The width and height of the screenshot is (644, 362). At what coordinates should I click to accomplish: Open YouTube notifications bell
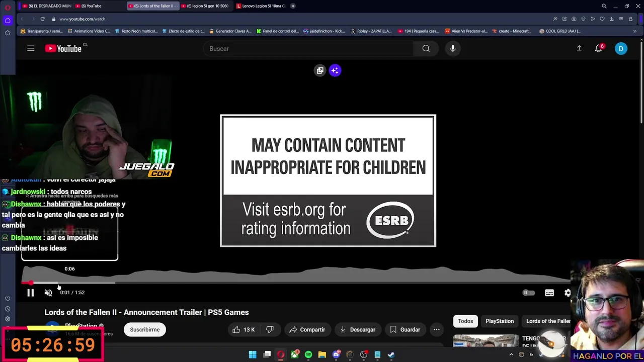598,49
